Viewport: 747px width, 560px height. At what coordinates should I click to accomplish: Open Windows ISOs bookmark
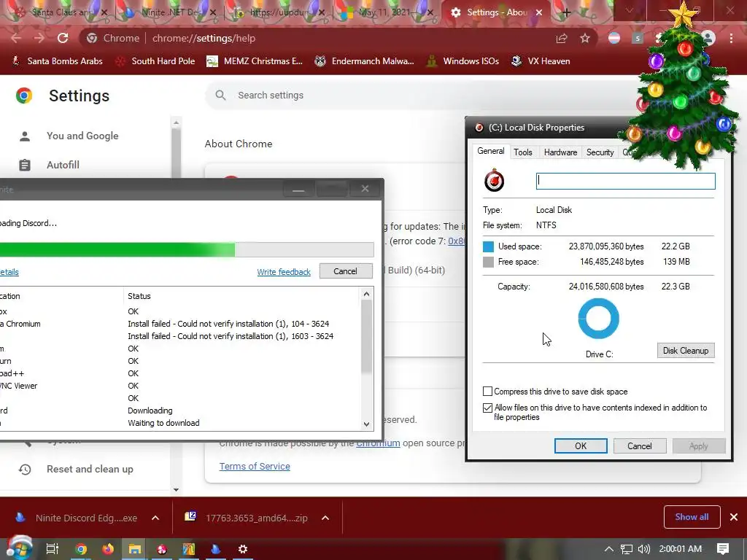coord(462,61)
